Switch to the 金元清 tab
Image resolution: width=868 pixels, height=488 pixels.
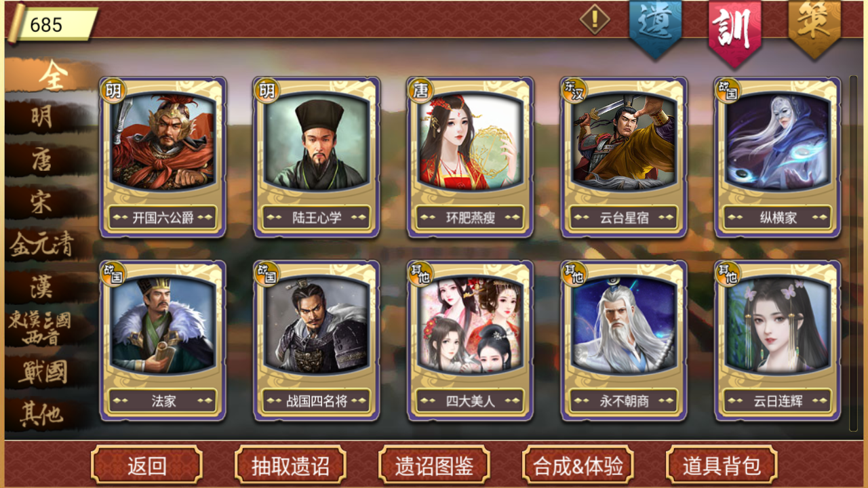click(x=42, y=244)
